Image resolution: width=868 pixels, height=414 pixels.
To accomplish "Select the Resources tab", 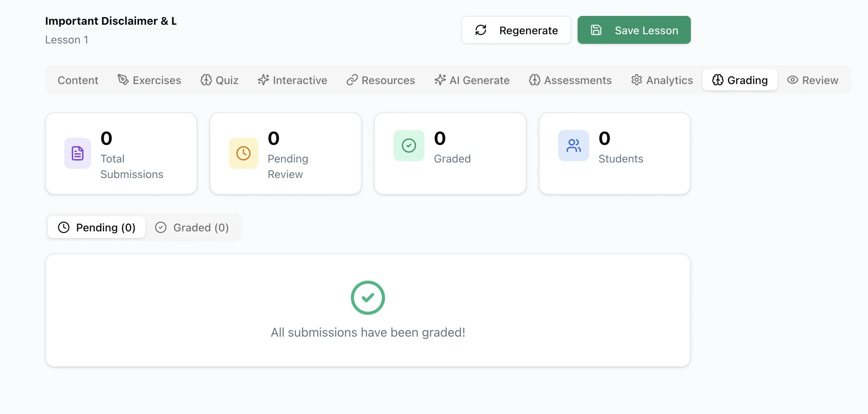I will tap(381, 80).
